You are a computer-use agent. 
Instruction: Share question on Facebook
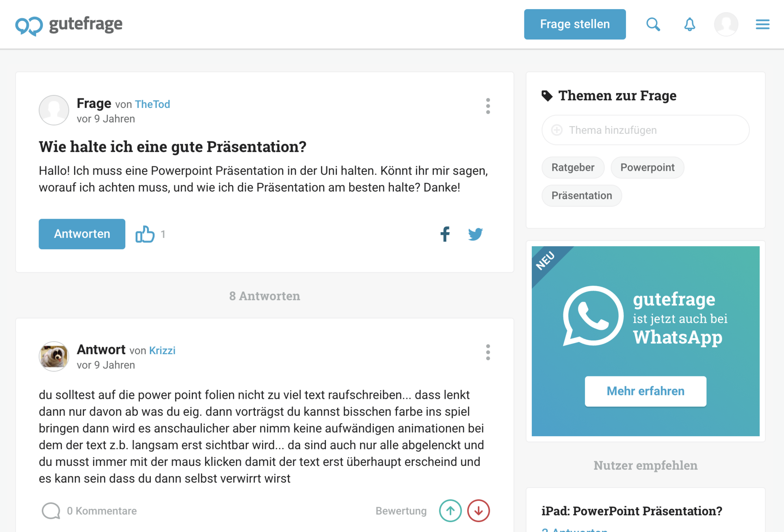coord(445,234)
